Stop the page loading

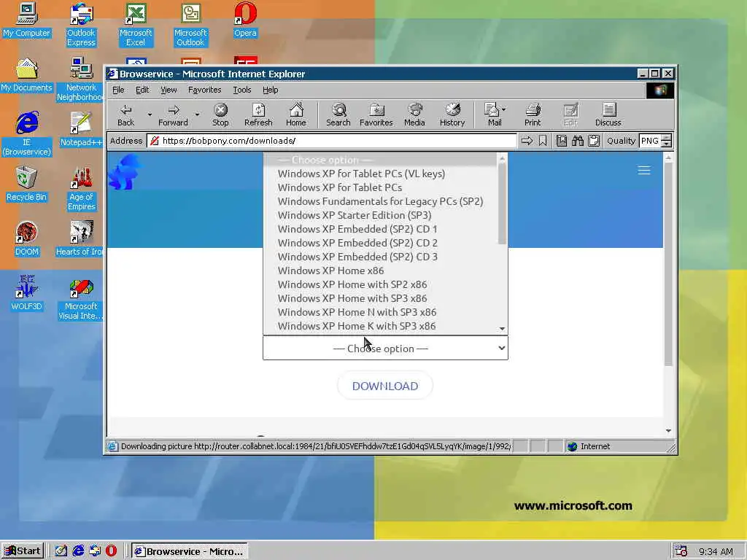click(220, 114)
